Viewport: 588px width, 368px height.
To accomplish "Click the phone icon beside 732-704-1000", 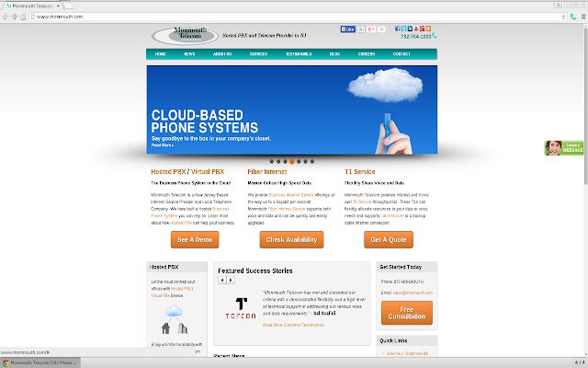I will (x=435, y=36).
